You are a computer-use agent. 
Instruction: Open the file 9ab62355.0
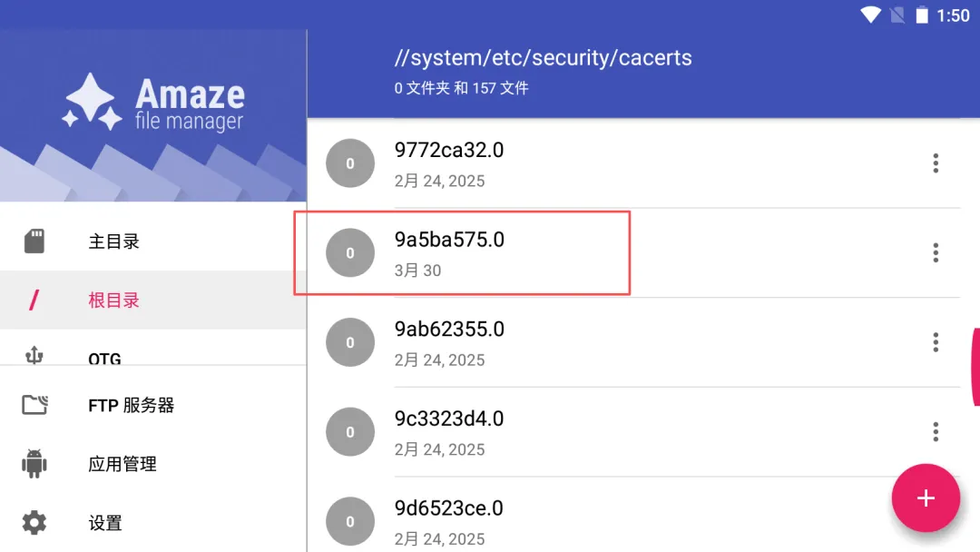[x=449, y=330]
